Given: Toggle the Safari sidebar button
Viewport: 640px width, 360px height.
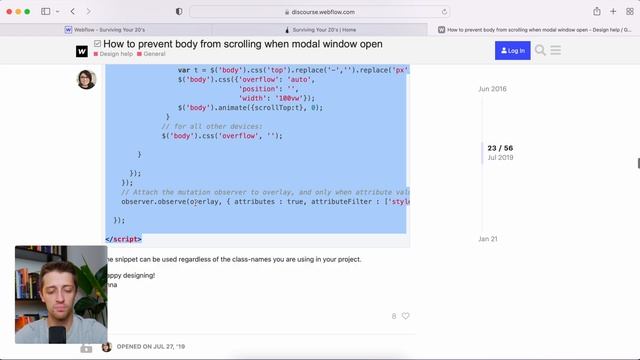Looking at the screenshot, I should click(45, 11).
